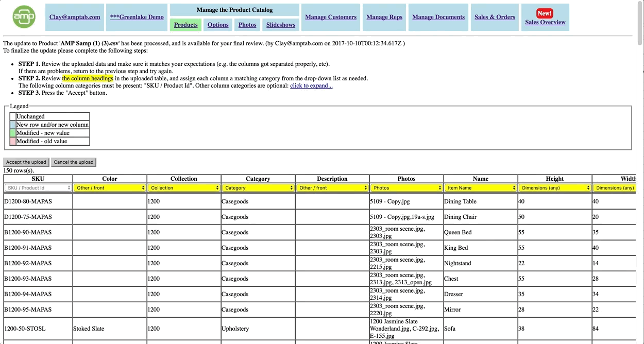Screen dimensions: 644x344
Task: Select the Products tab
Action: (185, 25)
